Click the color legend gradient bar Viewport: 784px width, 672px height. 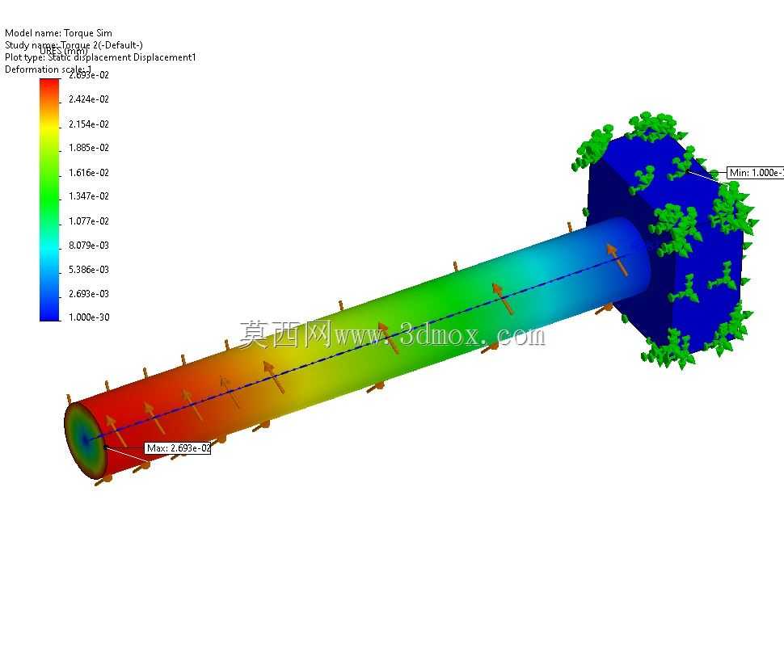[x=49, y=199]
